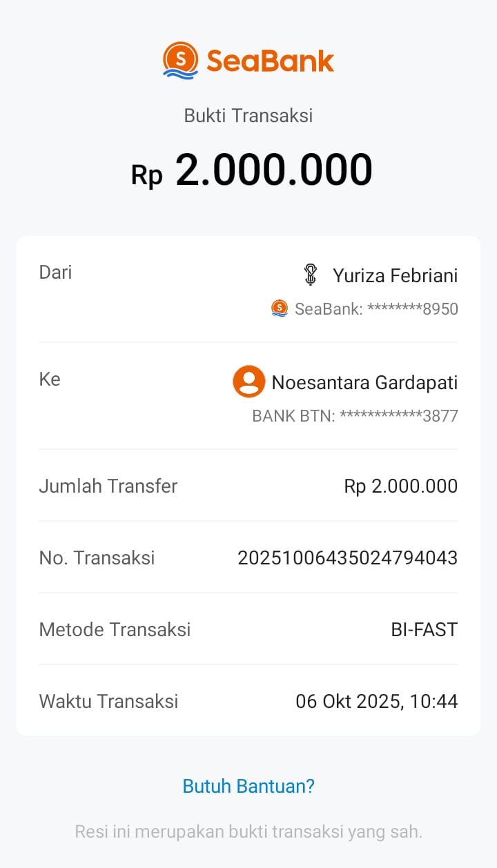The height and width of the screenshot is (868, 497).
Task: Click the SeaBank brand name text
Action: 270,61
